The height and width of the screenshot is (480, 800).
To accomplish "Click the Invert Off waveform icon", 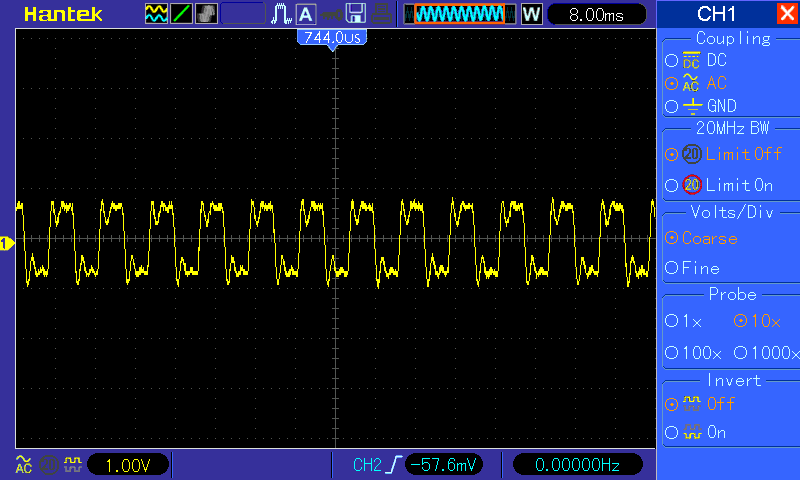I will pos(692,403).
